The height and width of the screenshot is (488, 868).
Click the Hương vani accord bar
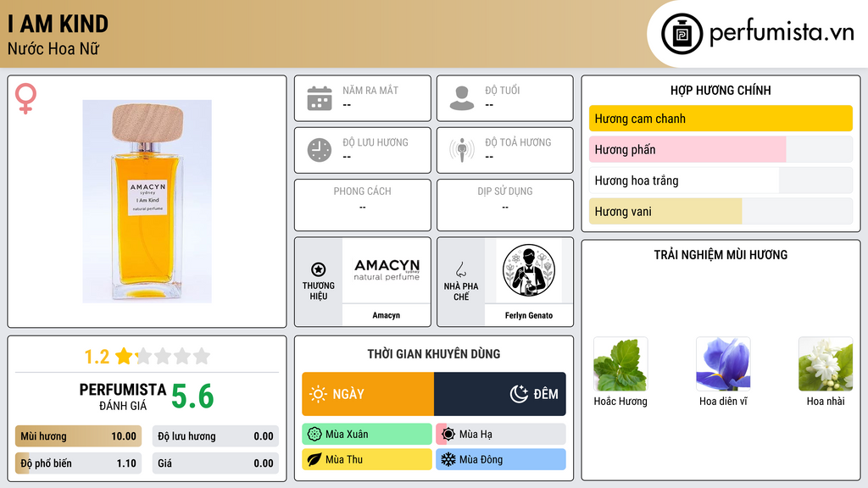coord(721,211)
